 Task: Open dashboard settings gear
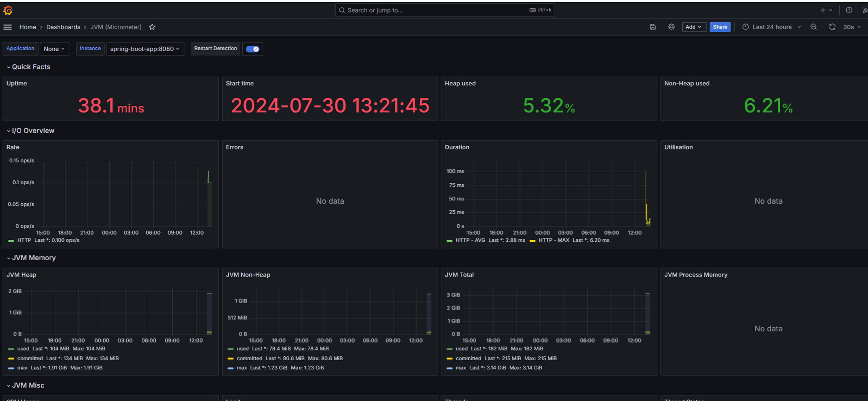point(671,27)
